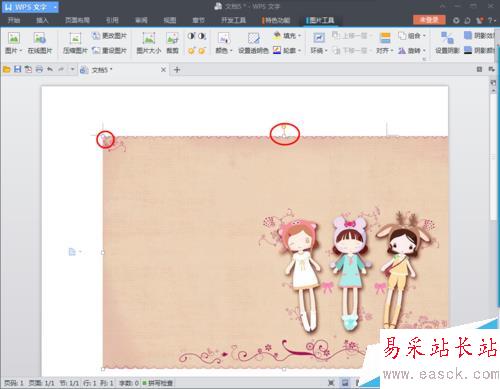Click Set Transparent Color (设置透明色) tool
500x389 pixels.
253,43
